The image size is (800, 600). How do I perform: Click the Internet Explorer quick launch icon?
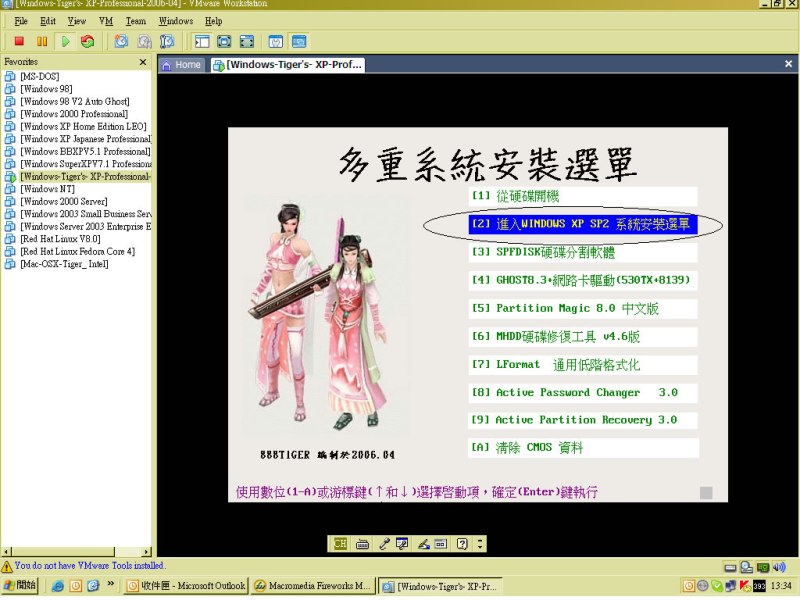pos(58,586)
